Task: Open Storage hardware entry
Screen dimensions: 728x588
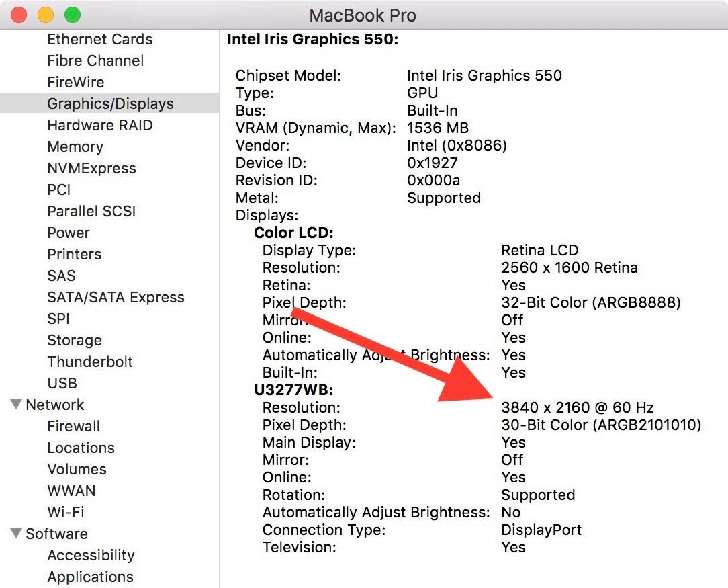Action: 75,341
